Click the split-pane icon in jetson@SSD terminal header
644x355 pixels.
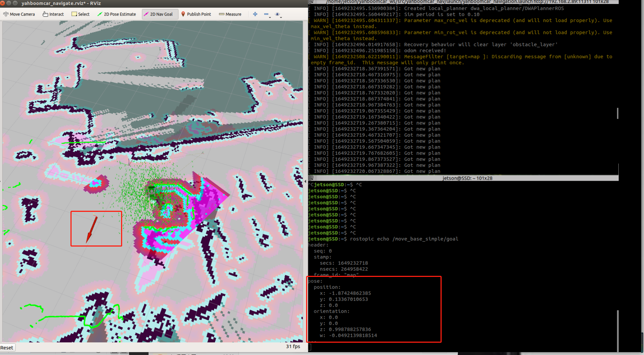pyautogui.click(x=311, y=178)
